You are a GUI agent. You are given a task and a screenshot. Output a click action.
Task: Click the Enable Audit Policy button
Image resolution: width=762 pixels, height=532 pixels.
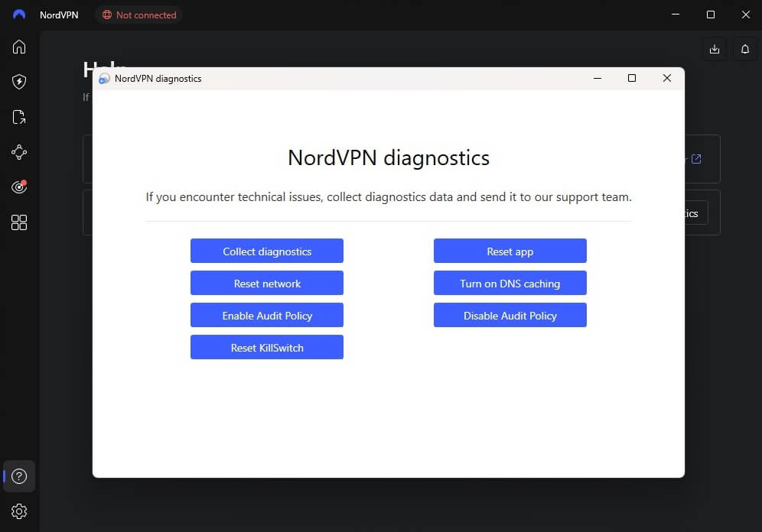click(x=267, y=315)
